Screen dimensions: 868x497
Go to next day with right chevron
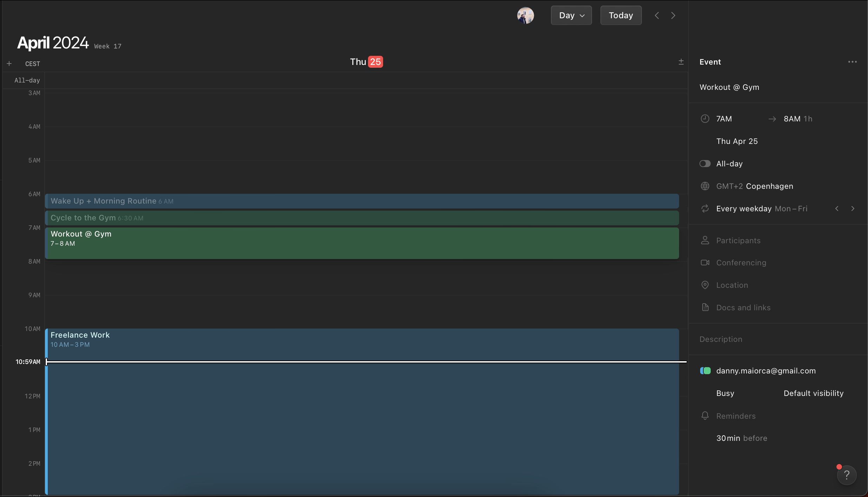coord(673,15)
